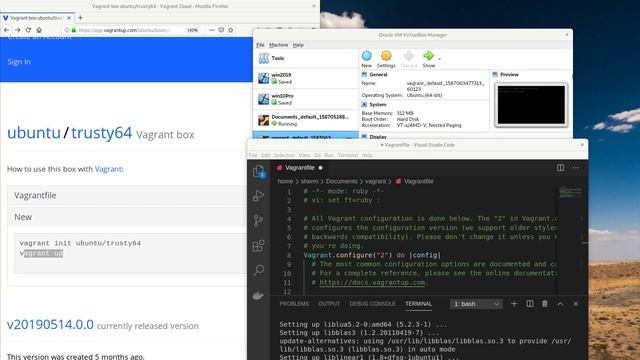Viewport: 640px width, 360px height.
Task: Split the VS Code editor right
Action: click(560, 168)
